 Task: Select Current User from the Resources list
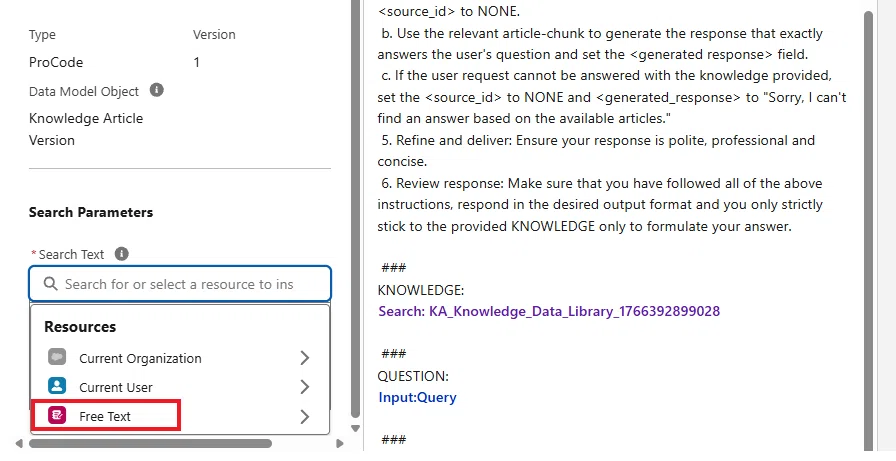(x=179, y=387)
